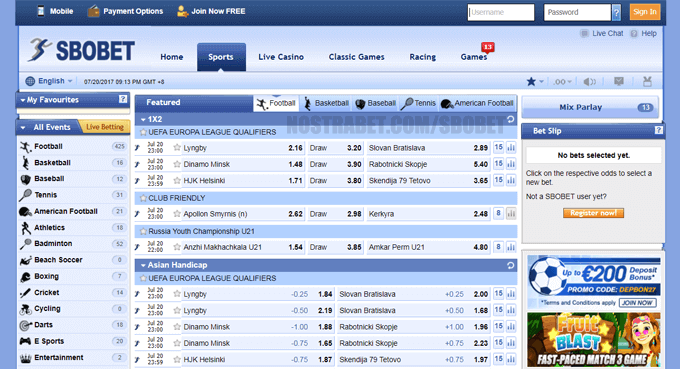Favourite Dinamo Minsk match star in 1X2
Image resolution: width=680 pixels, height=369 pixels.
pos(177,164)
